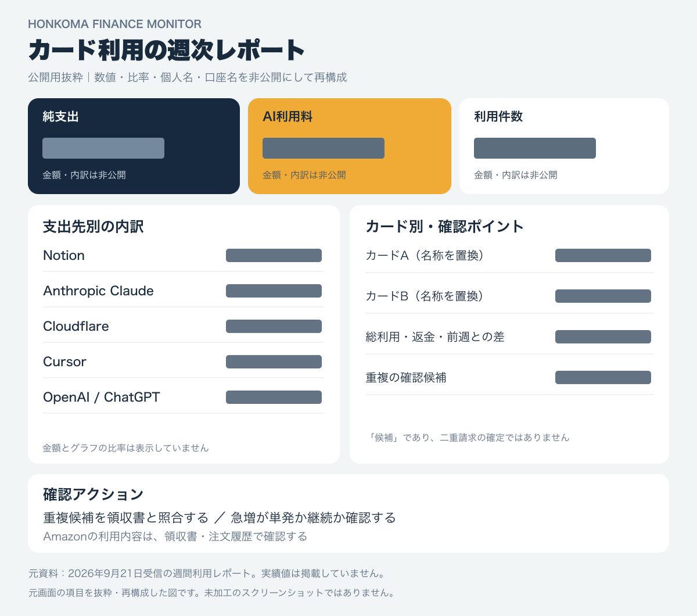Click the 支出先別の内訳 section heading
697x616 pixels.
[x=93, y=227]
